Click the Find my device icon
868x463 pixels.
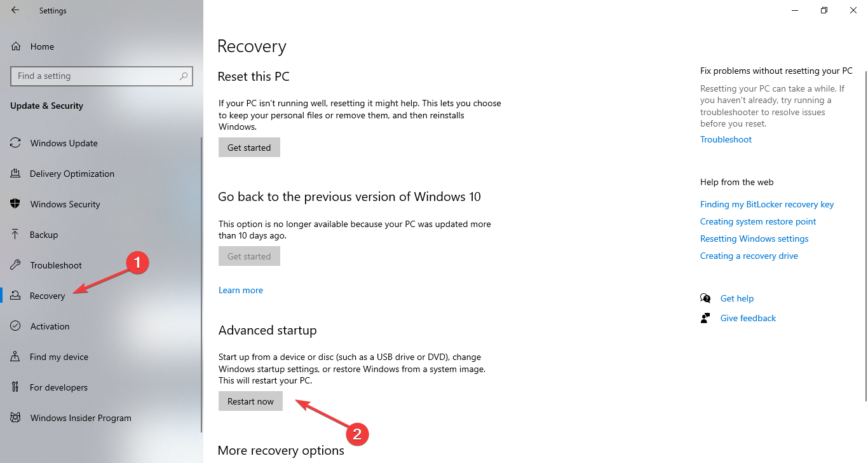point(16,357)
